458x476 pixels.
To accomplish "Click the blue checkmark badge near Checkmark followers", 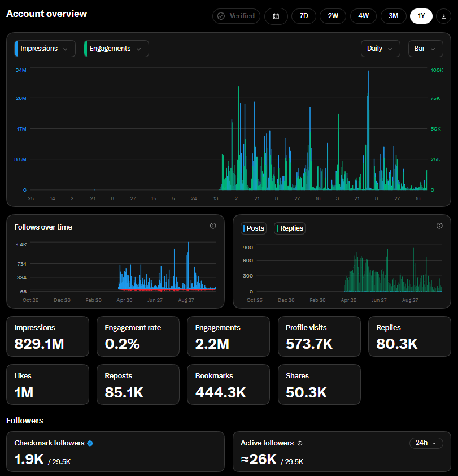I will 90,443.
